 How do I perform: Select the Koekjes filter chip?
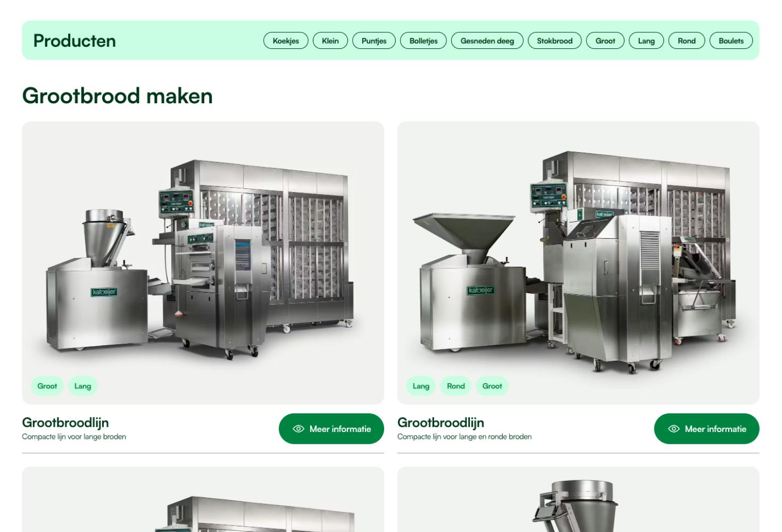click(286, 40)
